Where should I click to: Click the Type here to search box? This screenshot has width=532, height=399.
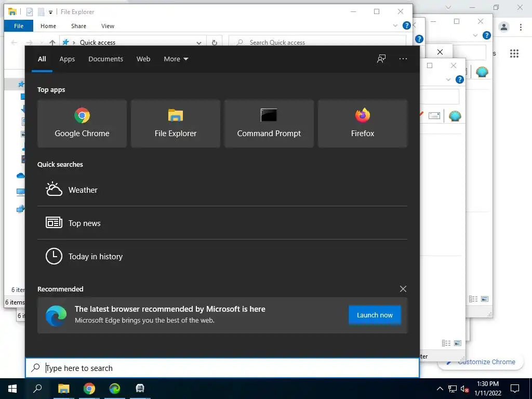(x=222, y=368)
